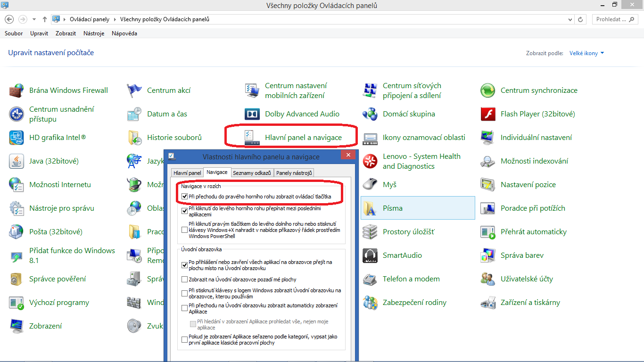Open the recent locations arrow beside Forward
The height and width of the screenshot is (362, 644).
tap(34, 20)
